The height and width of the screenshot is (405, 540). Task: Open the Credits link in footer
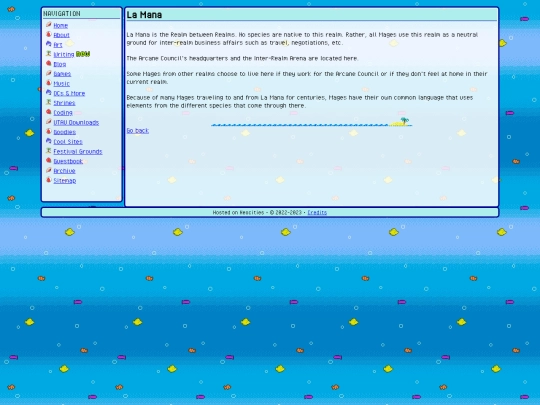[317, 212]
